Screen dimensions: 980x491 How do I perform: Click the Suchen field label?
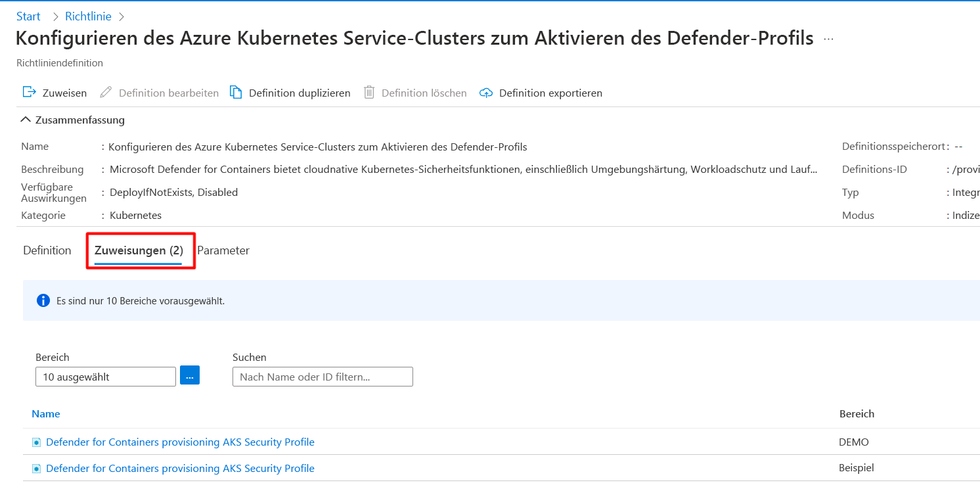click(x=250, y=358)
